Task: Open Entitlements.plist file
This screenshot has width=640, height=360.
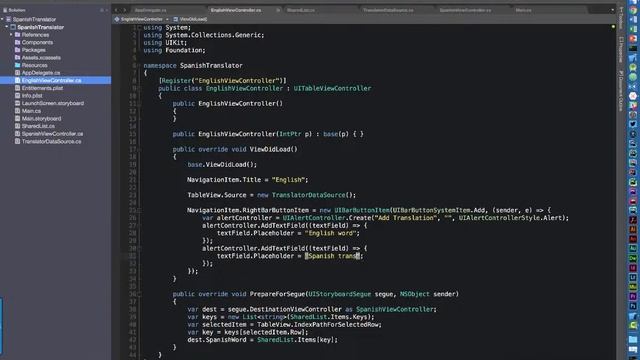Action: 42,88
